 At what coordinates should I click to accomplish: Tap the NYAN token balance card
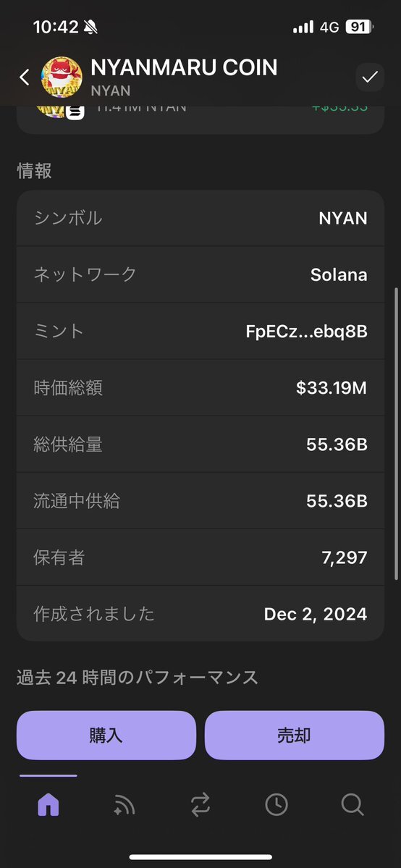click(x=200, y=117)
